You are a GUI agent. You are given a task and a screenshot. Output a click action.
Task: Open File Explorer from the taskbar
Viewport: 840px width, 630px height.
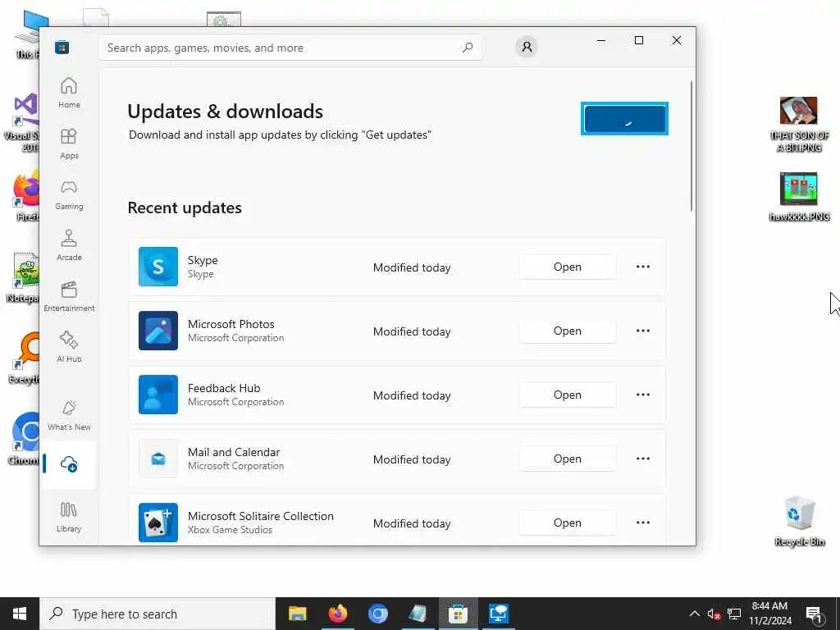(297, 614)
